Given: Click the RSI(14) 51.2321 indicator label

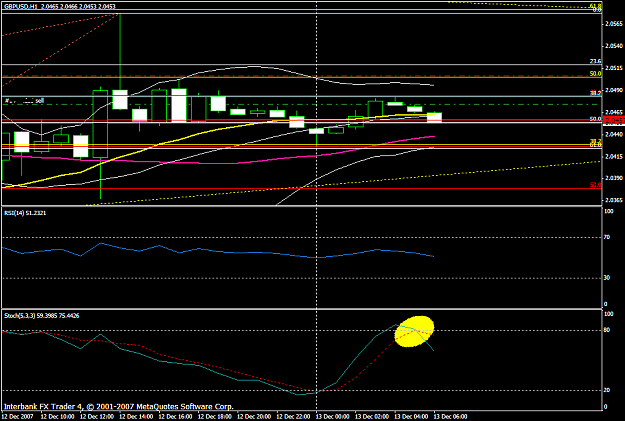Looking at the screenshot, I should 25,213.
